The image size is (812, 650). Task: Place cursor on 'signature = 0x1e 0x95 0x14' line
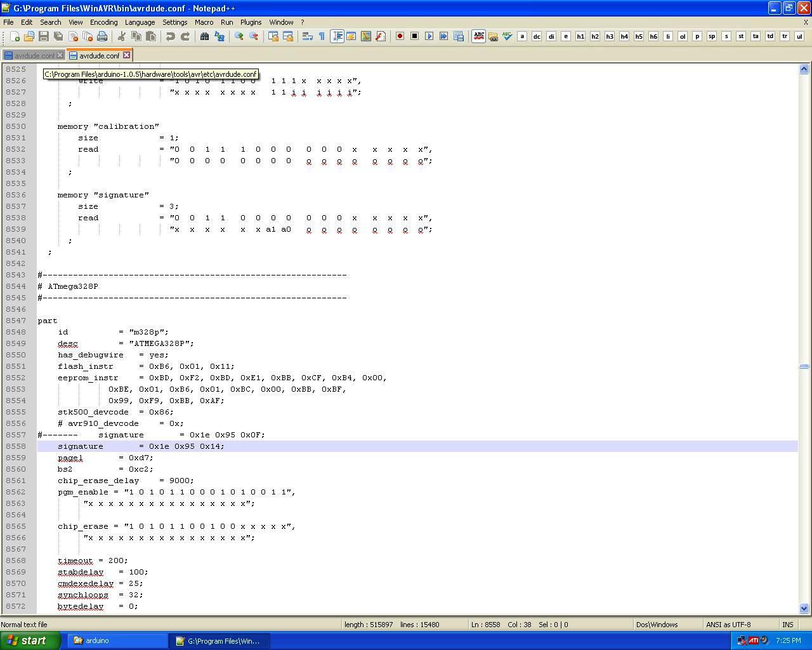(x=141, y=446)
